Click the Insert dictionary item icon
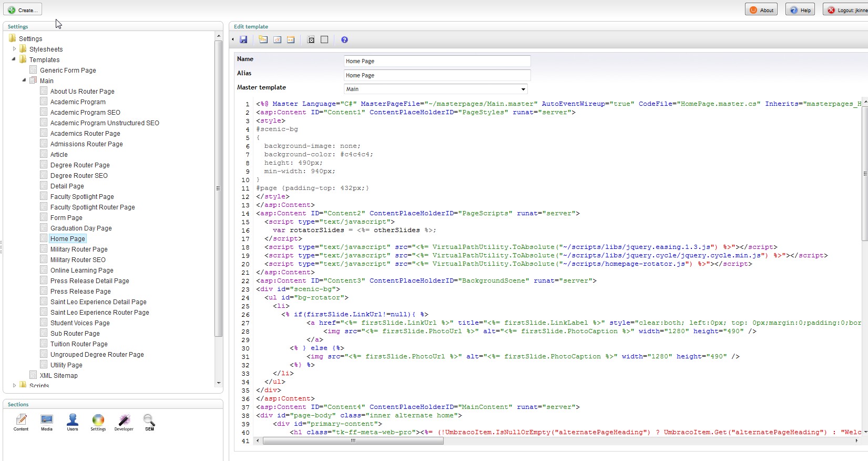 click(x=277, y=39)
